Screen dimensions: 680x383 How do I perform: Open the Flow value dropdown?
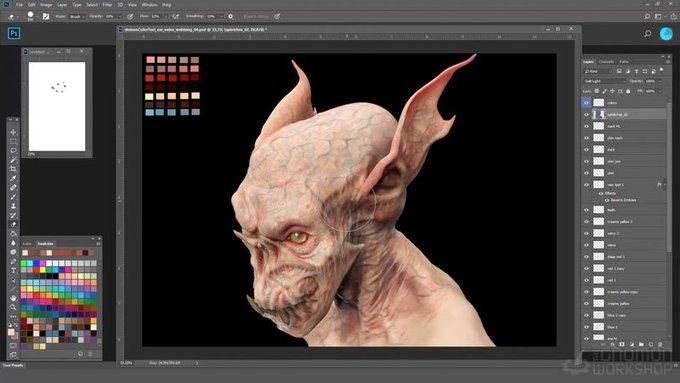[x=165, y=16]
